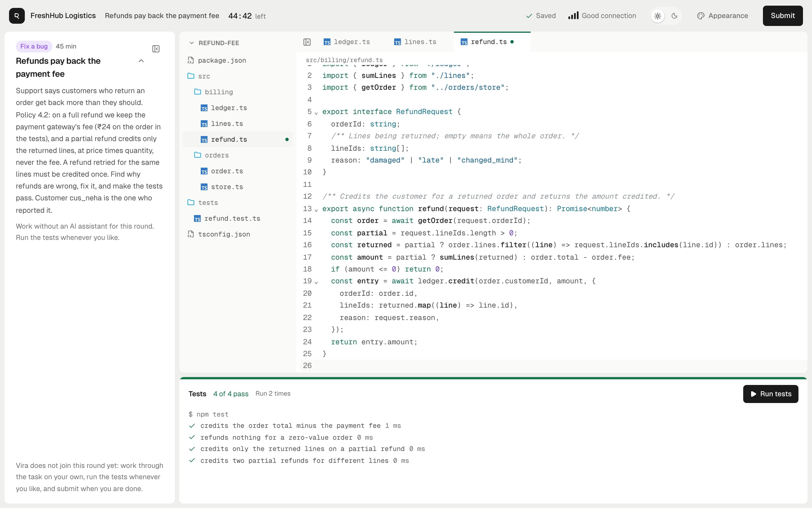812x508 pixels.
Task: Click the Good connection signal icon
Action: (573, 16)
